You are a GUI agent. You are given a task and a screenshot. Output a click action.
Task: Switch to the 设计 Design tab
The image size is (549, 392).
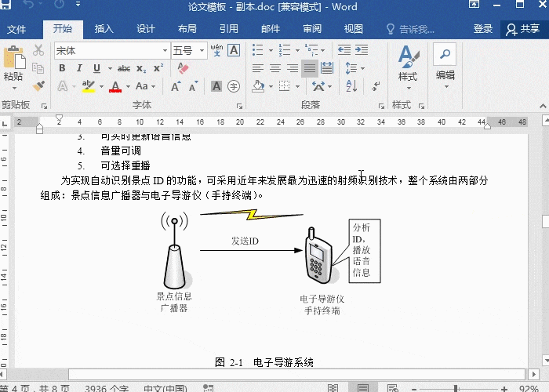[x=146, y=29]
